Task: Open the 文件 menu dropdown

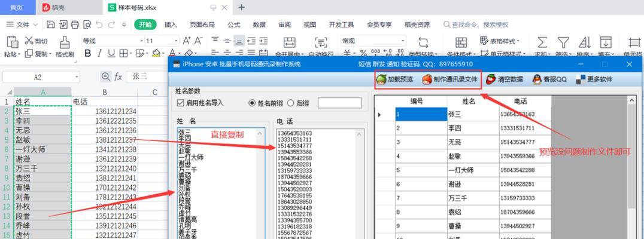Action: (x=23, y=24)
